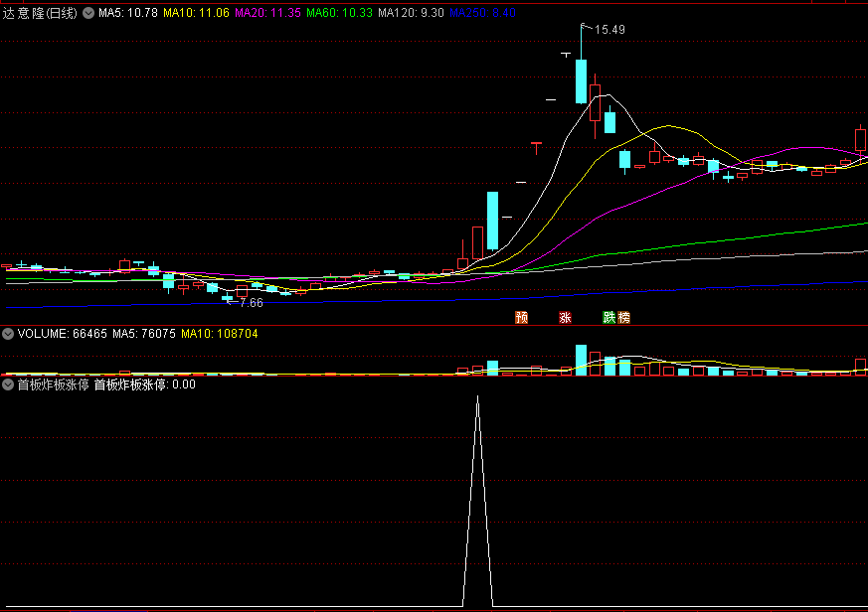Image resolution: width=868 pixels, height=612 pixels.
Task: Click the tallest cyan volume bar
Action: click(x=581, y=361)
